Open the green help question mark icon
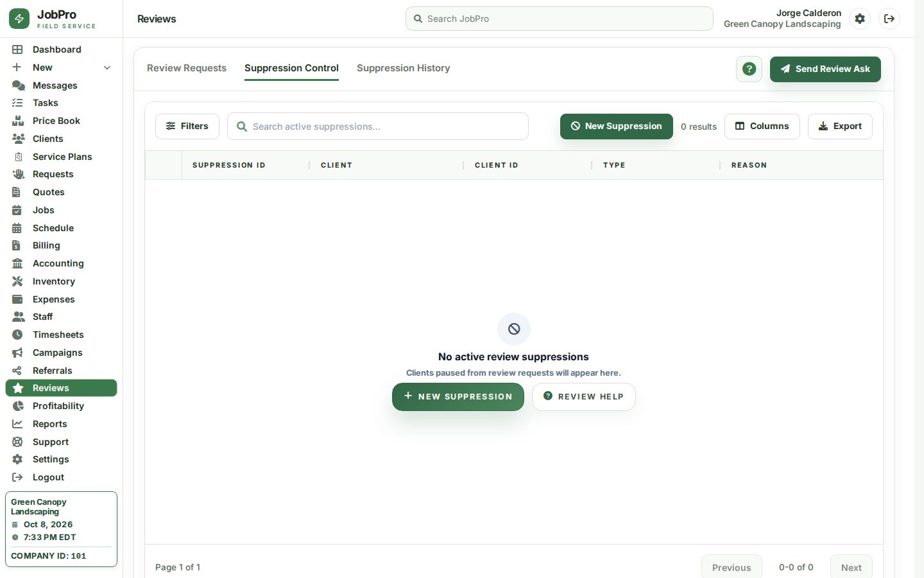 [749, 69]
